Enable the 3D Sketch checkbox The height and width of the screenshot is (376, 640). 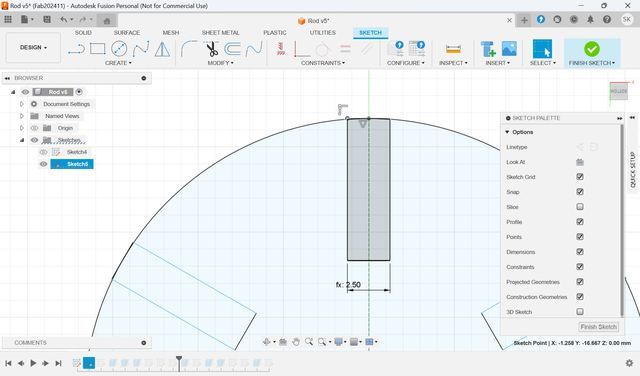click(x=580, y=312)
